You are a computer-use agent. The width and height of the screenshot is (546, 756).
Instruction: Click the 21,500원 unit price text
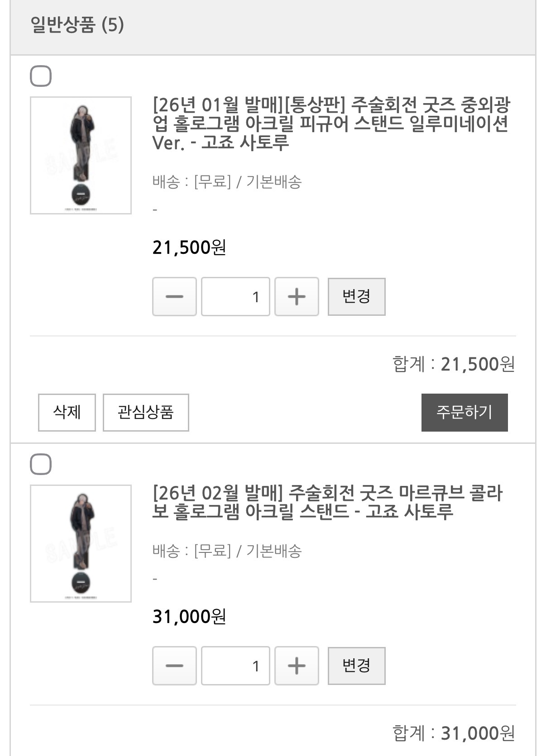pyautogui.click(x=189, y=247)
